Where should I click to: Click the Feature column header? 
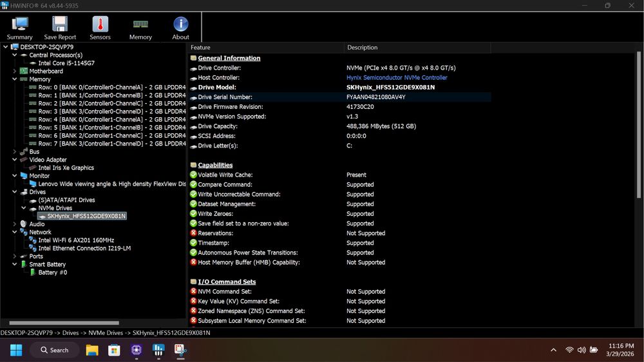click(266, 47)
